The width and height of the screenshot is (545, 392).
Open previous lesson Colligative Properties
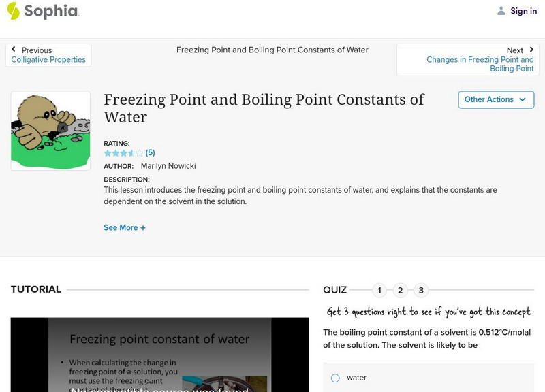tap(48, 60)
